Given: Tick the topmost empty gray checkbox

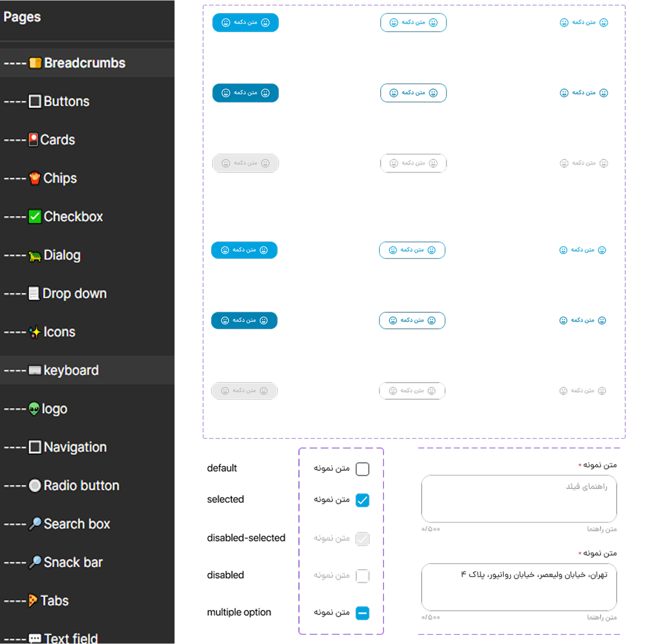Looking at the screenshot, I should tap(362, 469).
